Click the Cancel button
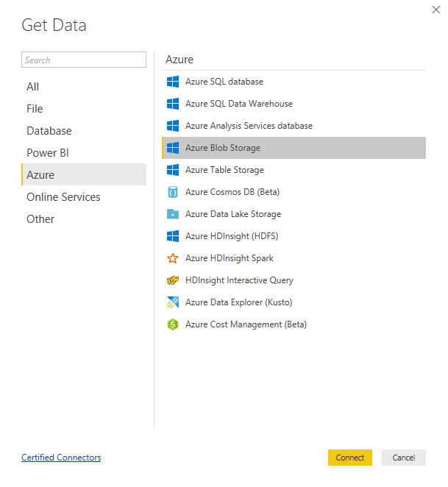Image resolution: width=448 pixels, height=487 pixels. (x=404, y=458)
